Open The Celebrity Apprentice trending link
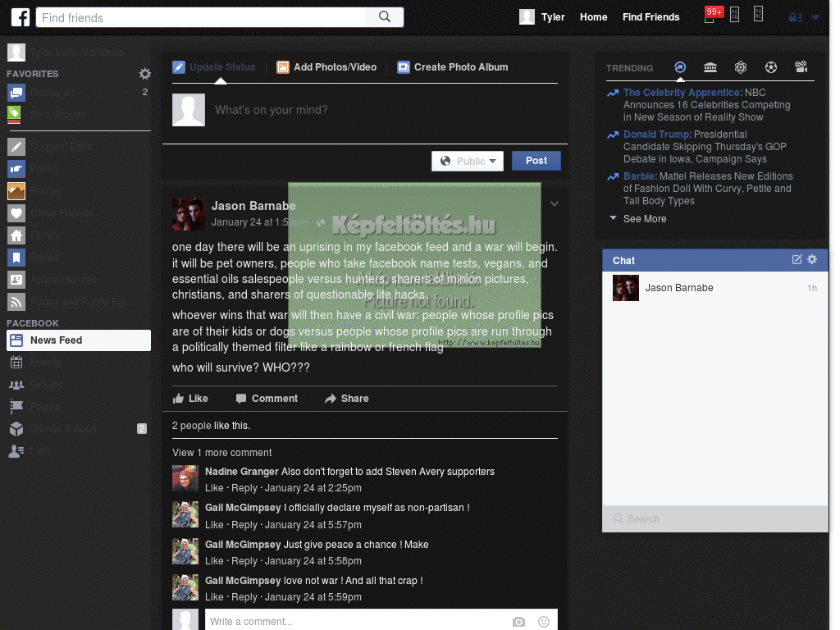The image size is (840, 630). pyautogui.click(x=682, y=92)
